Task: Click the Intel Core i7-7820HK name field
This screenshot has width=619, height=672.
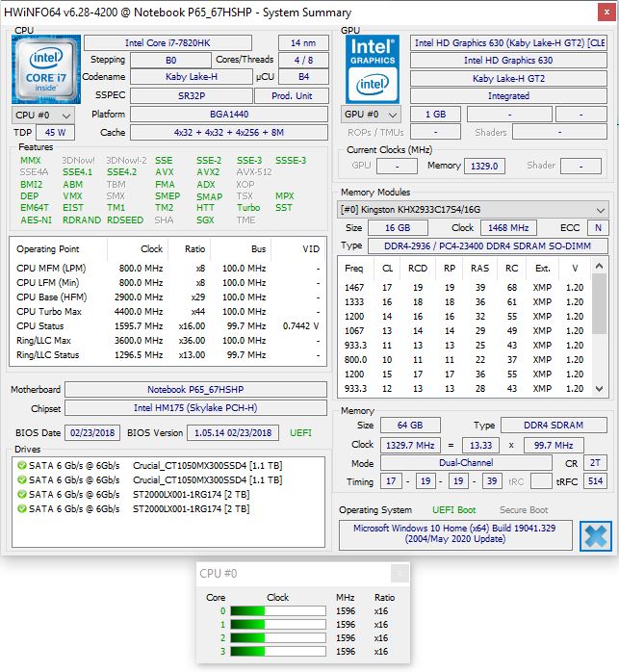Action: tap(168, 43)
